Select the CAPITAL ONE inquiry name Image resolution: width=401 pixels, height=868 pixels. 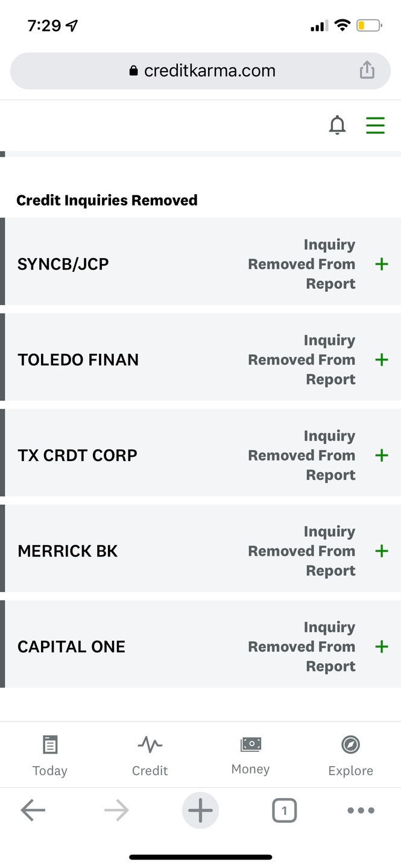tap(71, 647)
